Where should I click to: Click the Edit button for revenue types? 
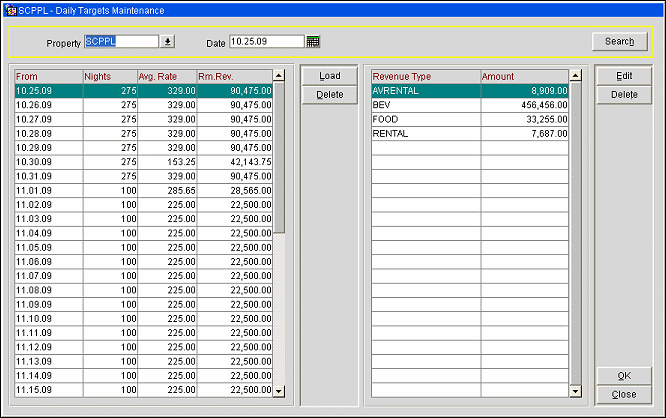pyautogui.click(x=624, y=76)
